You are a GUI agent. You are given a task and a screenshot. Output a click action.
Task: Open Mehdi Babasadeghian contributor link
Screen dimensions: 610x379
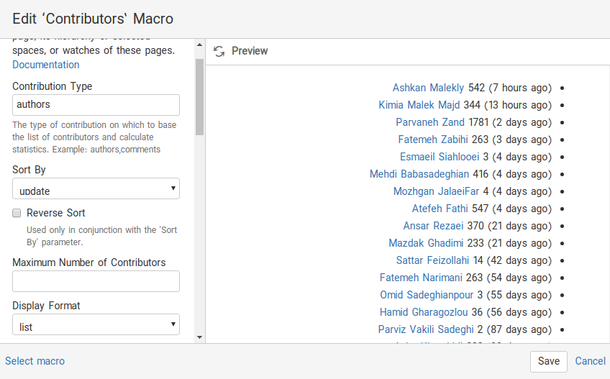[419, 174]
